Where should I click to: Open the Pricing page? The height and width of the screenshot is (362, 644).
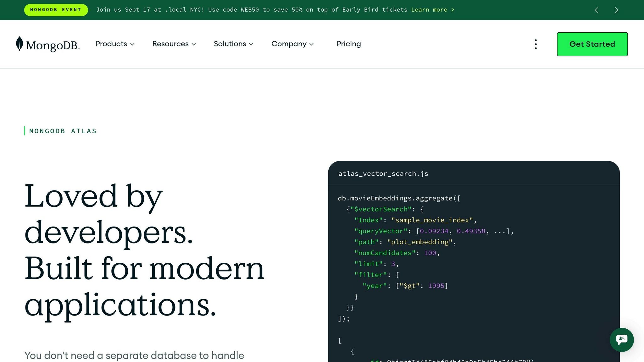[x=349, y=44]
